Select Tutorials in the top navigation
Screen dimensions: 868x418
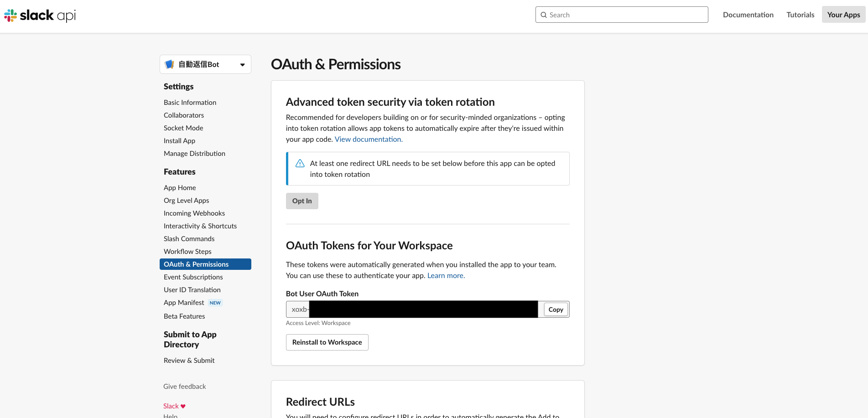click(x=800, y=14)
